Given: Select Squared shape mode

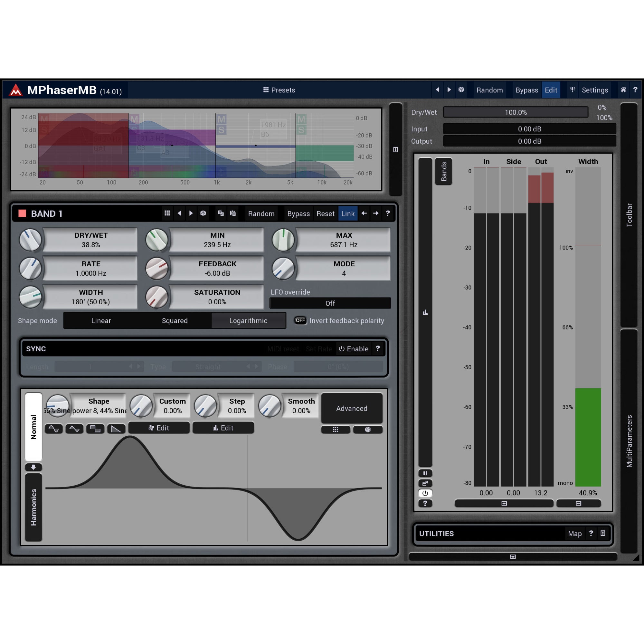Looking at the screenshot, I should coord(175,320).
